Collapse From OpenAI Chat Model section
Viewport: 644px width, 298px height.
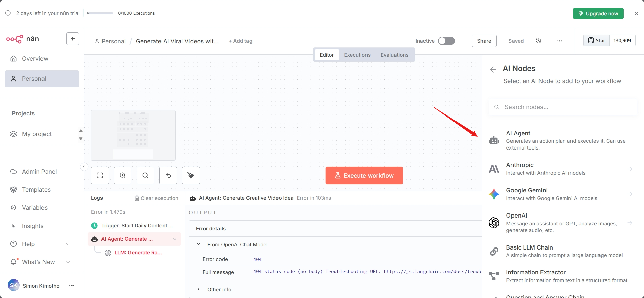tap(199, 244)
